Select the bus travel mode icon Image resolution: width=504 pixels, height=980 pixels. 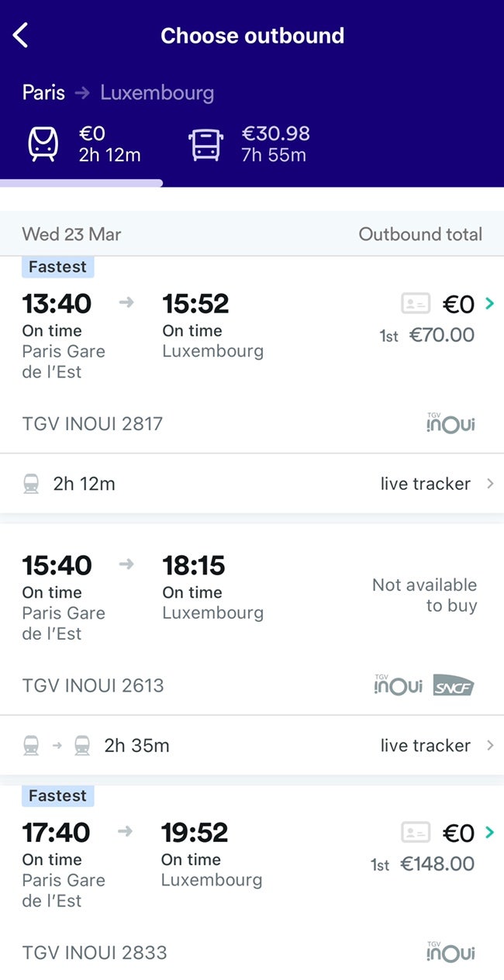pyautogui.click(x=204, y=144)
